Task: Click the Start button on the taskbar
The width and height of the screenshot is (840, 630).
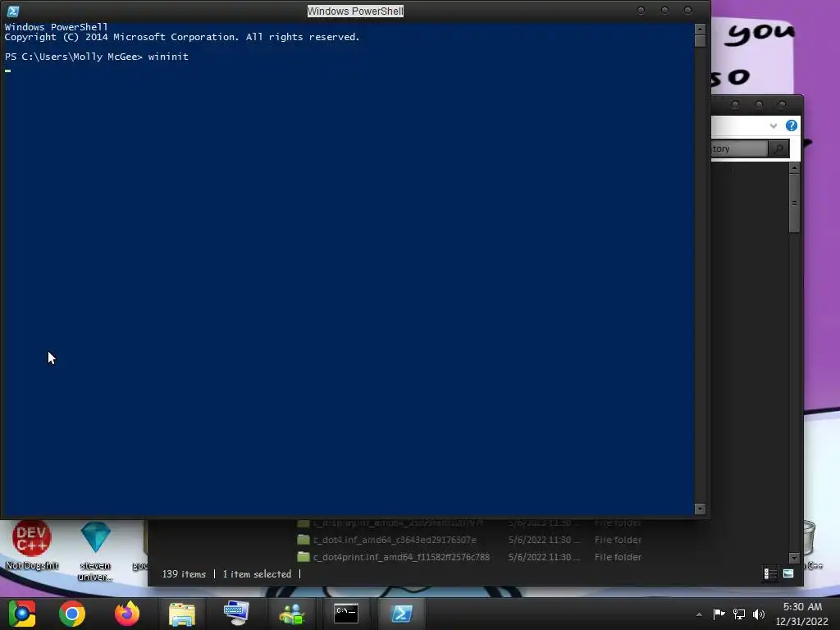Action: tap(22, 614)
